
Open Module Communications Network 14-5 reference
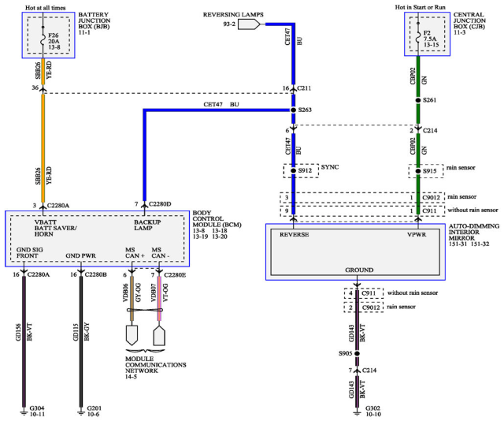(x=156, y=367)
